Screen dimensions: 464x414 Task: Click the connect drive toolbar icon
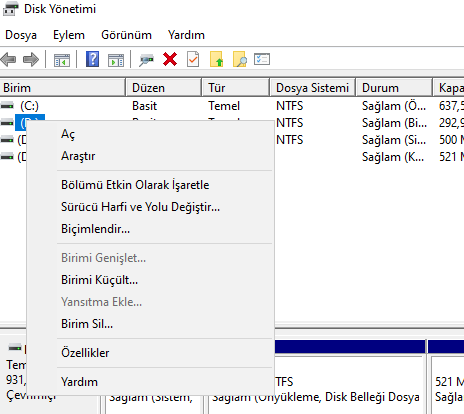tap(146, 60)
